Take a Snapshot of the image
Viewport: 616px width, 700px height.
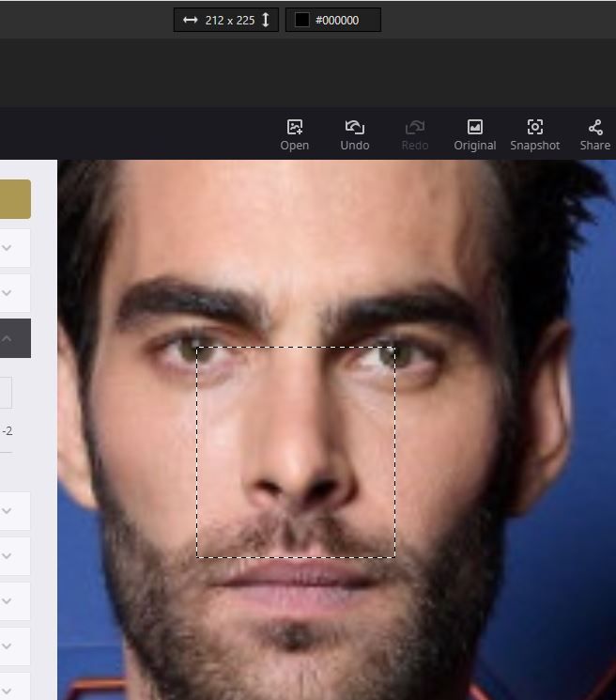(534, 128)
